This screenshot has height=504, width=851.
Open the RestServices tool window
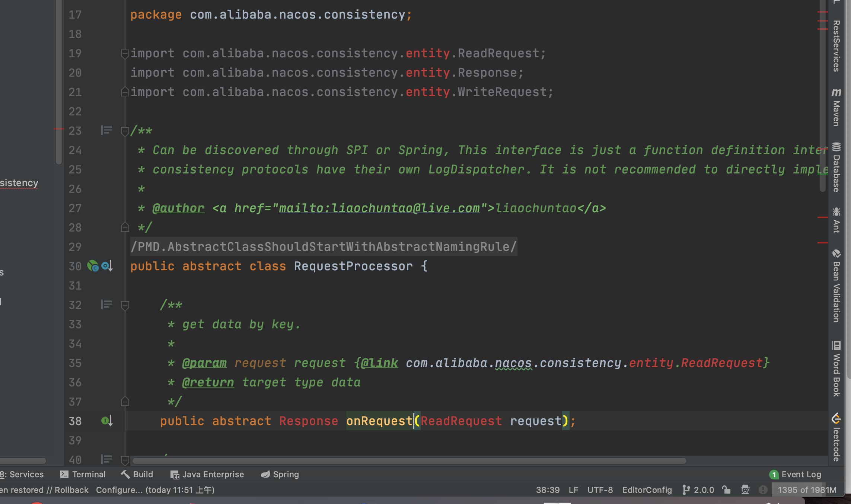pyautogui.click(x=836, y=45)
